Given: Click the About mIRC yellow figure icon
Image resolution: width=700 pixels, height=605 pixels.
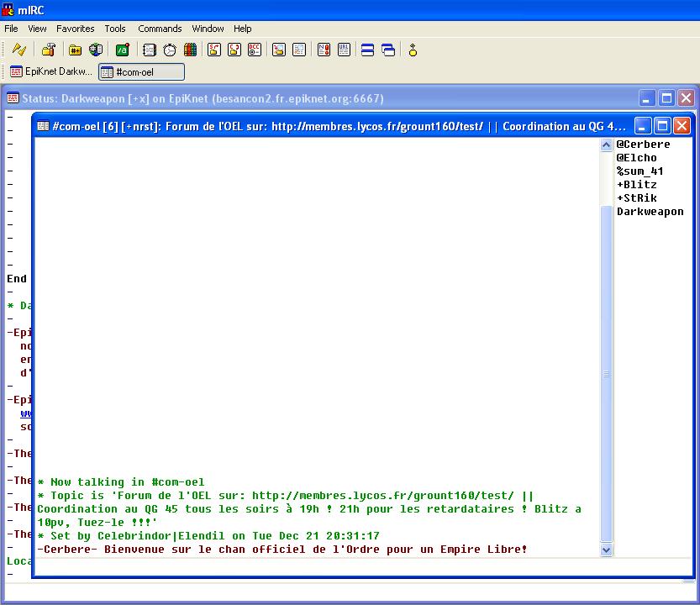Looking at the screenshot, I should [413, 50].
